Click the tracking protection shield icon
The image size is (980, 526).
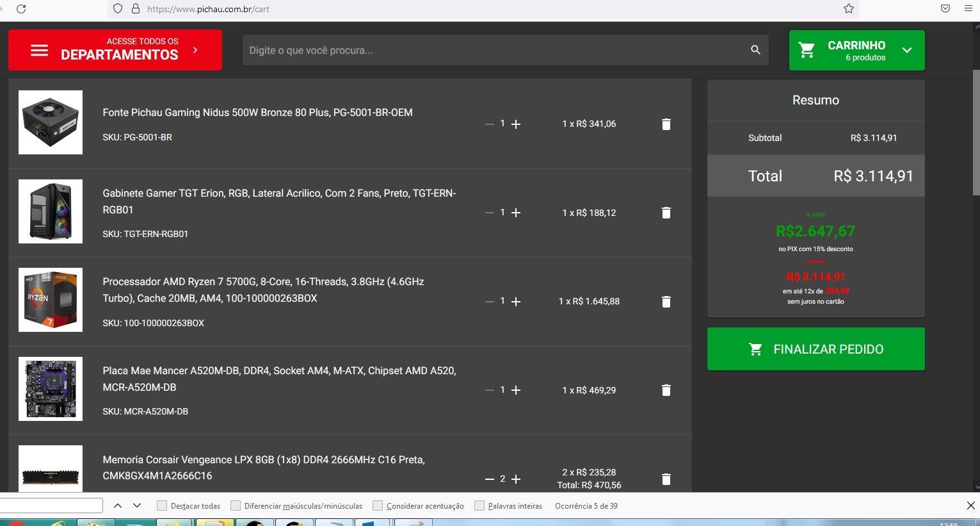coord(117,9)
